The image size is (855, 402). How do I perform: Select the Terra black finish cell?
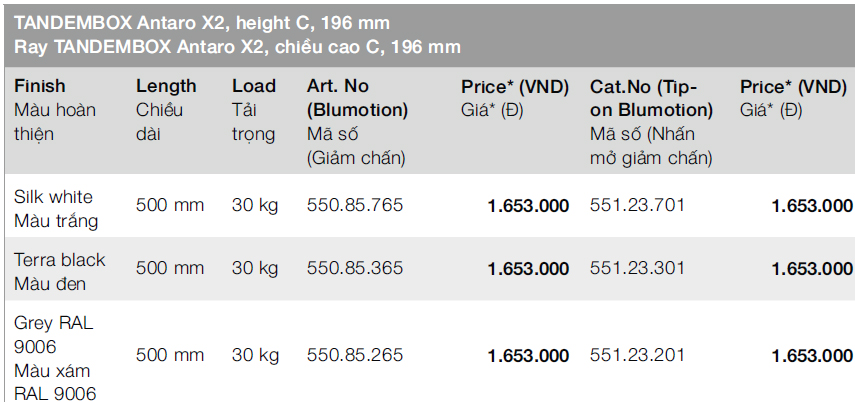point(59,271)
